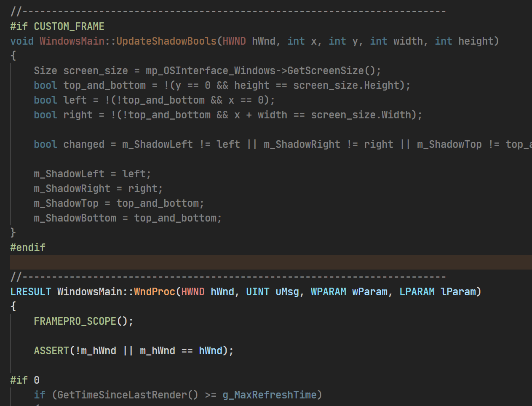Click the lParam parameter of WndProc
The image size is (532, 406).
point(459,291)
